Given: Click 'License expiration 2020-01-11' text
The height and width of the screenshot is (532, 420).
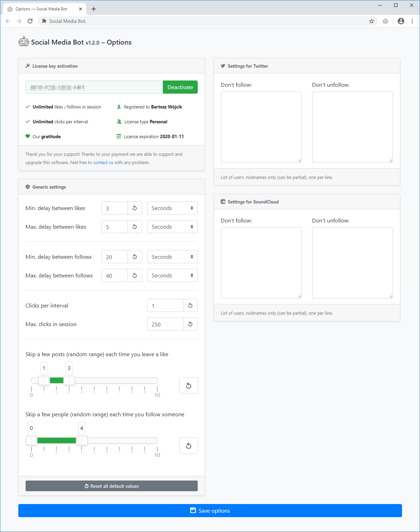Looking at the screenshot, I should [x=154, y=136].
